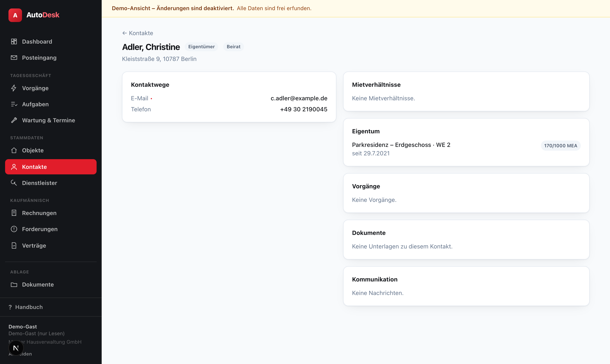This screenshot has height=364, width=610.
Task: Click the back arrow before Kontakte
Action: pos(125,33)
